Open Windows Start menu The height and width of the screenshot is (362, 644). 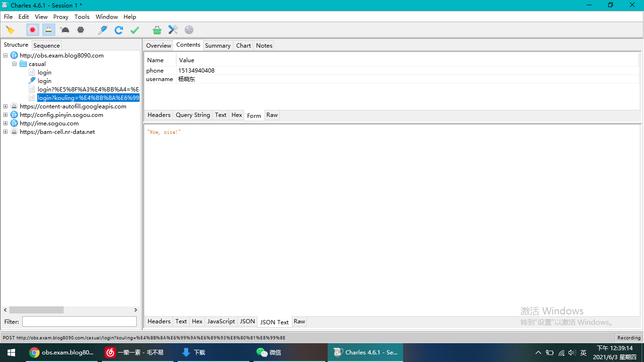(x=11, y=353)
